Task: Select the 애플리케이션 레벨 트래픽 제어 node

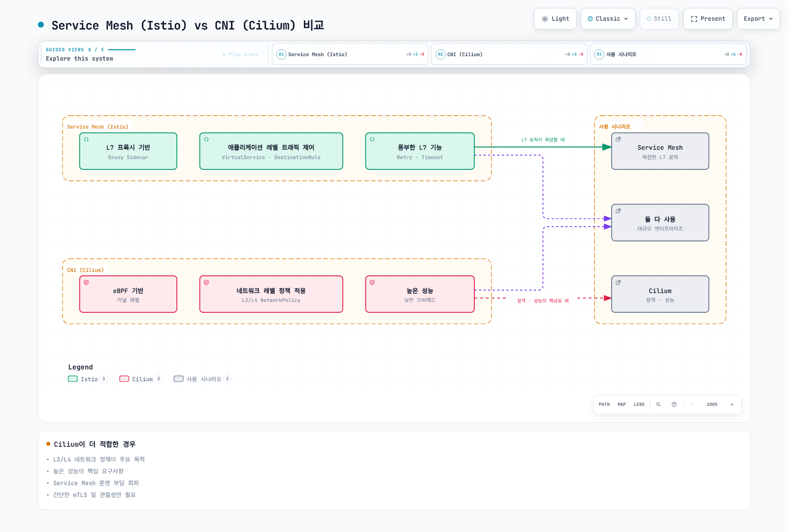Action: 271,151
